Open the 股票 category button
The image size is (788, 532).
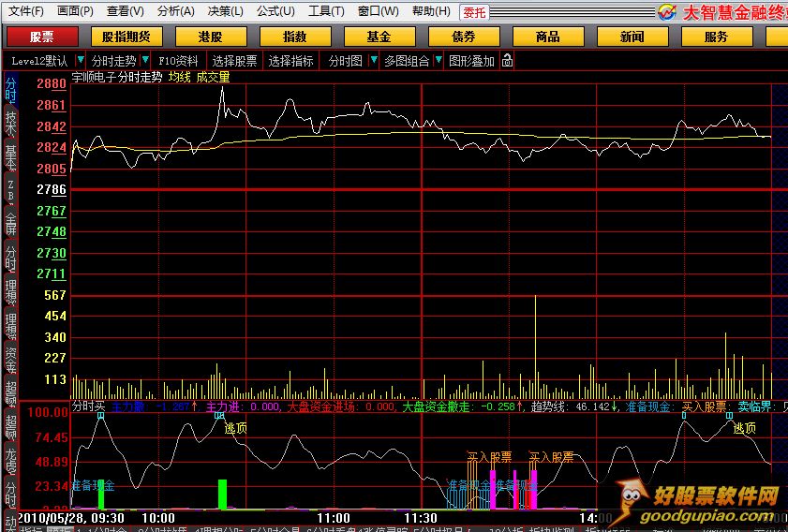(x=41, y=37)
